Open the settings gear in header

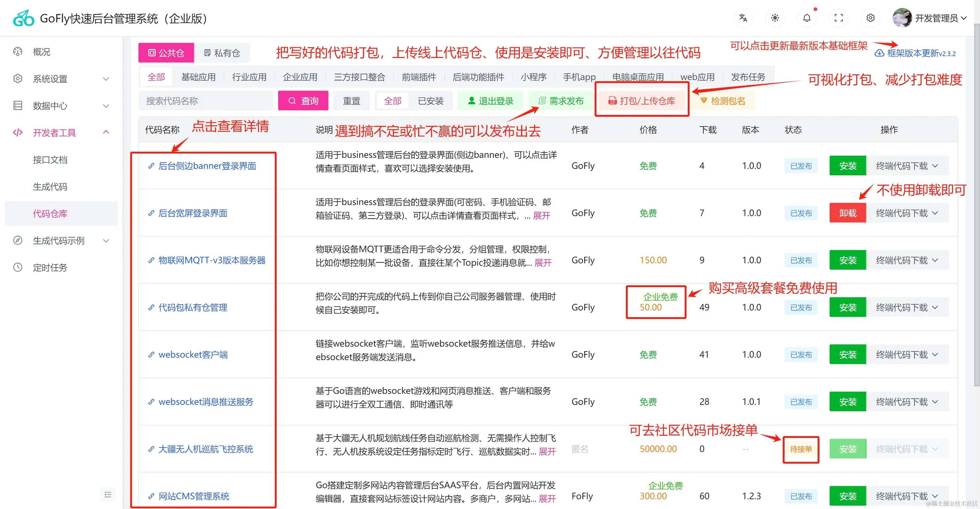click(x=870, y=18)
